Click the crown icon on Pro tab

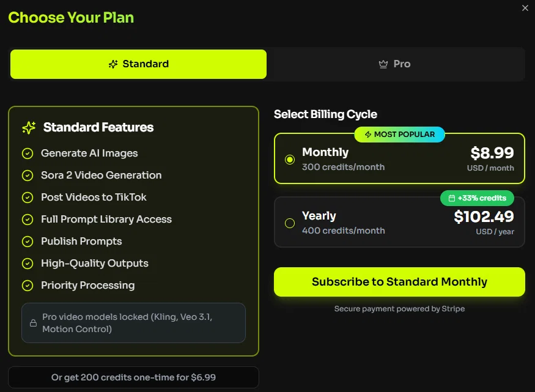pos(383,64)
